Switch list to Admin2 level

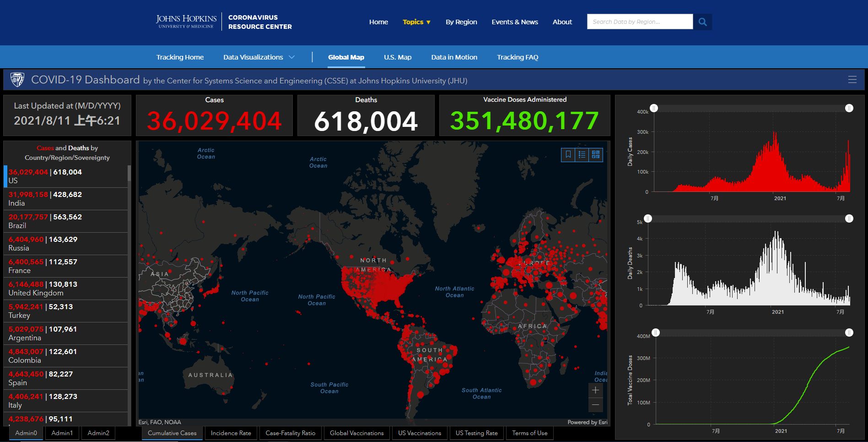pos(98,433)
